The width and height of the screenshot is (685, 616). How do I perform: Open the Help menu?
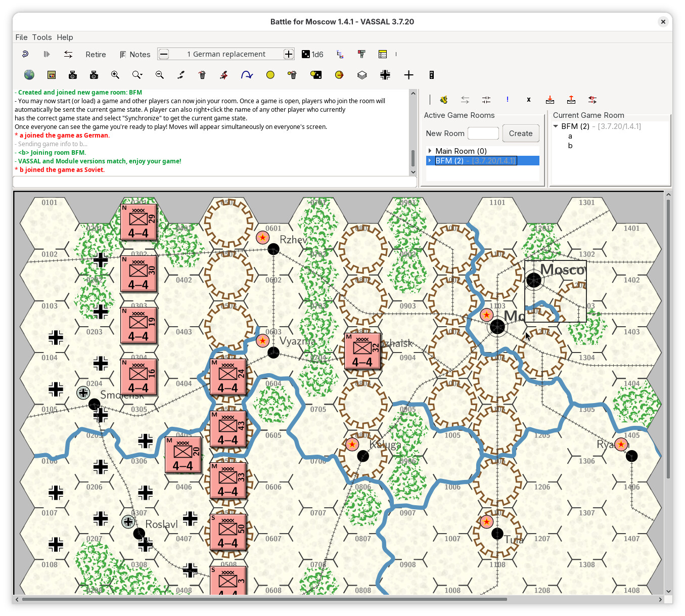click(x=65, y=37)
